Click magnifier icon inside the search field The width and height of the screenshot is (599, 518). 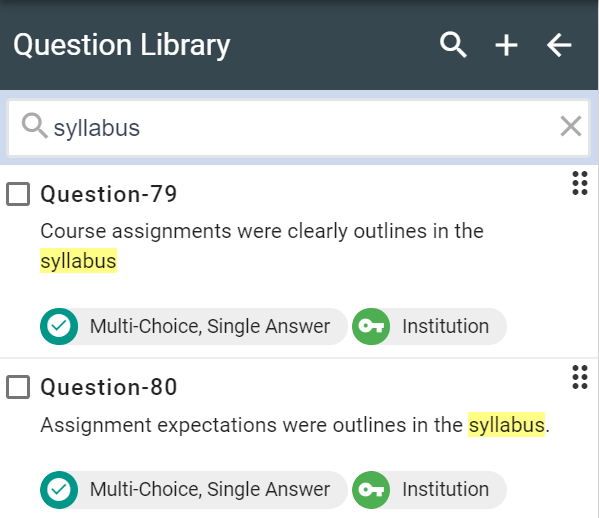(34, 125)
